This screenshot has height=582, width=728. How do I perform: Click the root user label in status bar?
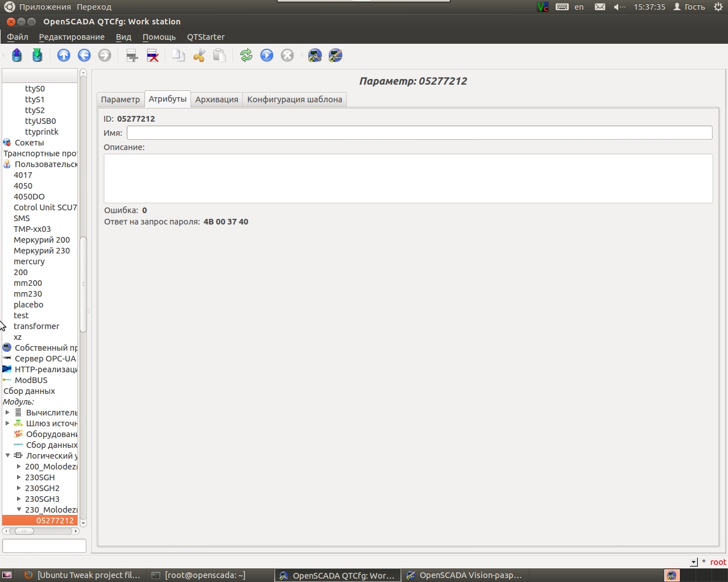[x=718, y=562]
